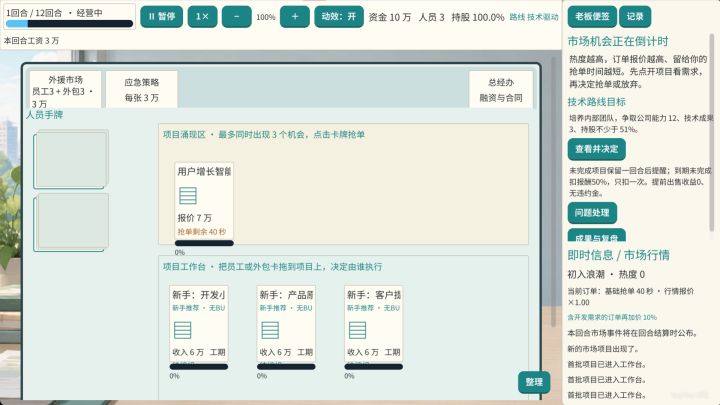Click the 100% zoom value
Image resolution: width=720 pixels, height=405 pixels.
click(266, 17)
